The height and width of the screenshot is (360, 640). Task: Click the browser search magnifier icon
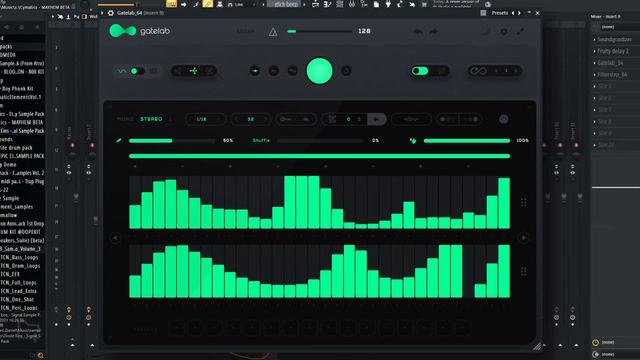tap(40, 356)
